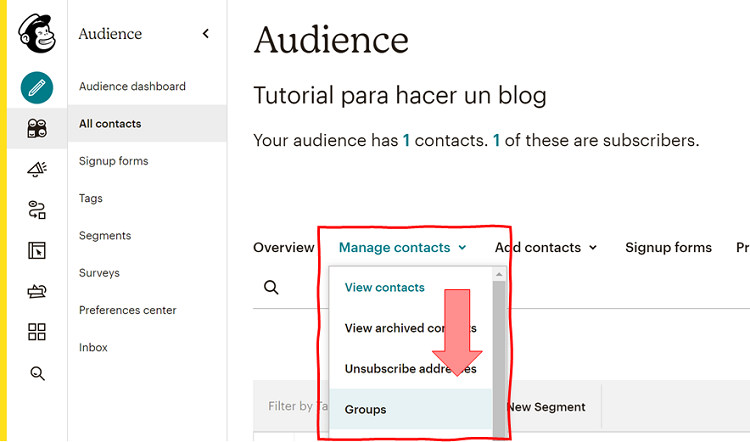
Task: Open the Automations flow icon
Action: point(37,209)
